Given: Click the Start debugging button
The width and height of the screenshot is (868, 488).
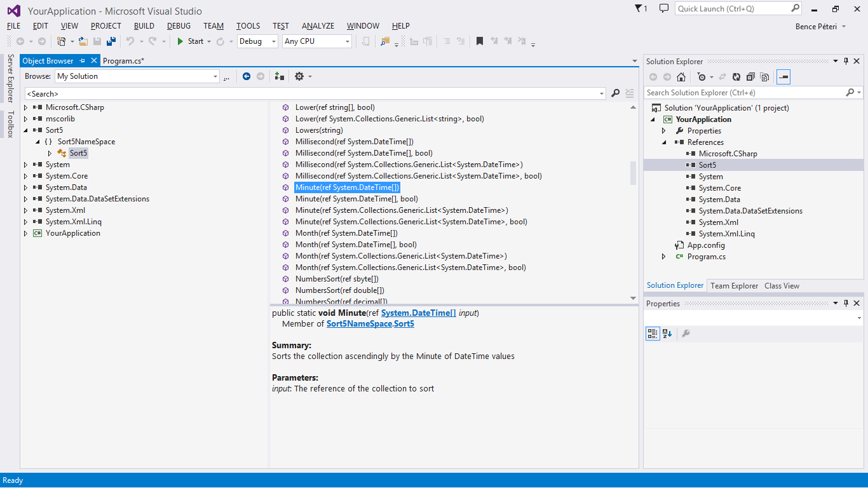Looking at the screenshot, I should [x=190, y=41].
